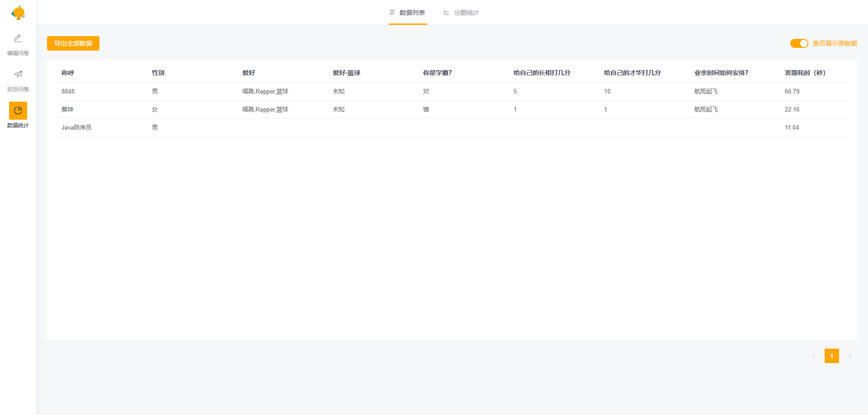Select the 数据统计 pie chart icon
Viewport: 868px width, 415px height.
(x=18, y=111)
